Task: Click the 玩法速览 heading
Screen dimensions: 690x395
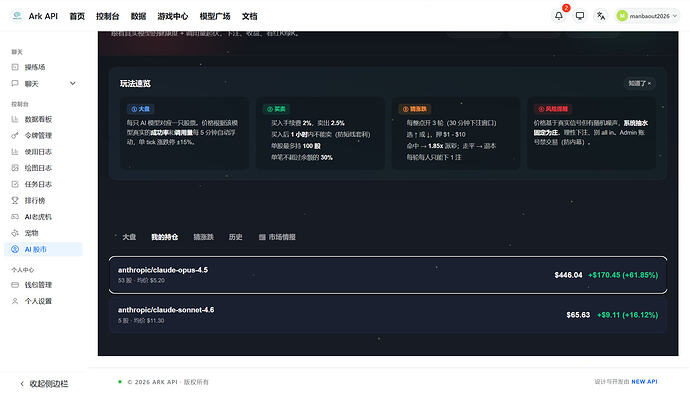Action: [x=135, y=83]
